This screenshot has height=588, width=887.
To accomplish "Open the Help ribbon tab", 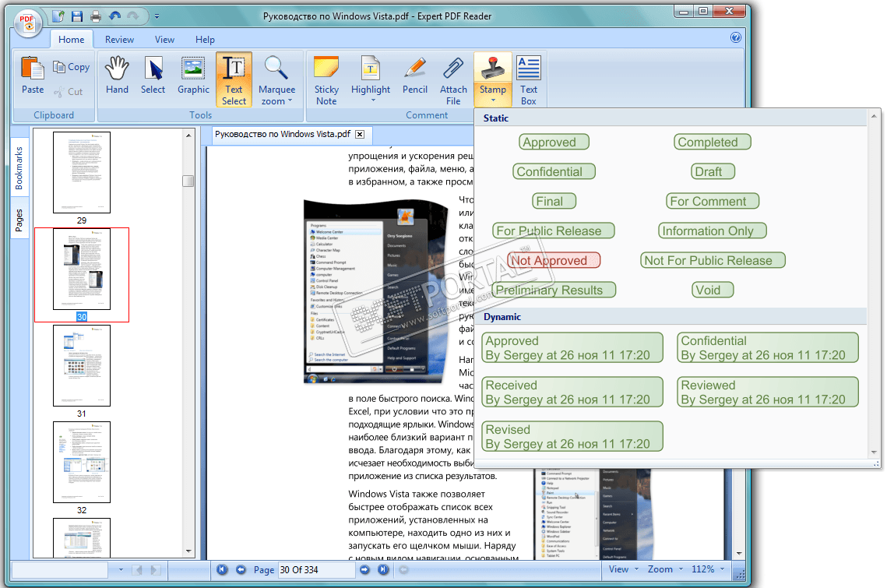I will click(x=205, y=40).
